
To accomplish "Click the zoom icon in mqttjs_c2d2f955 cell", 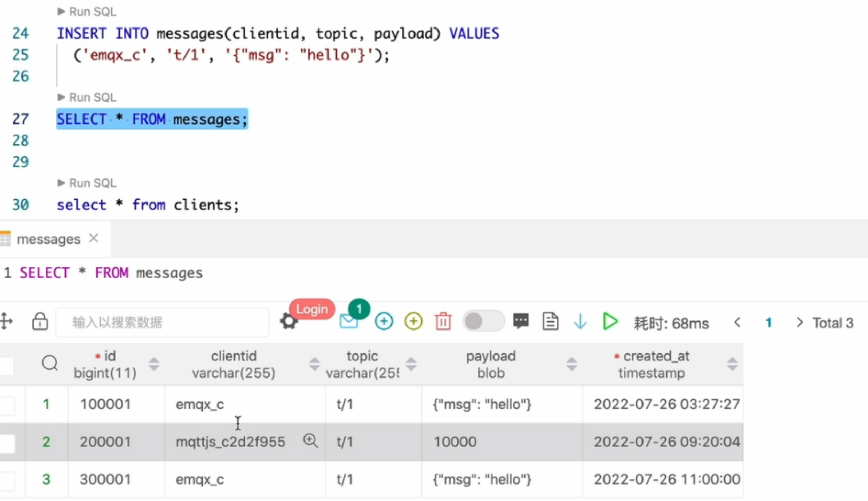I will [310, 441].
